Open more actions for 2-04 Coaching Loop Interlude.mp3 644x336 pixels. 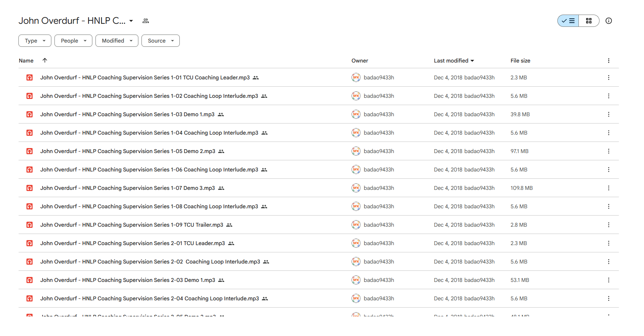click(609, 298)
